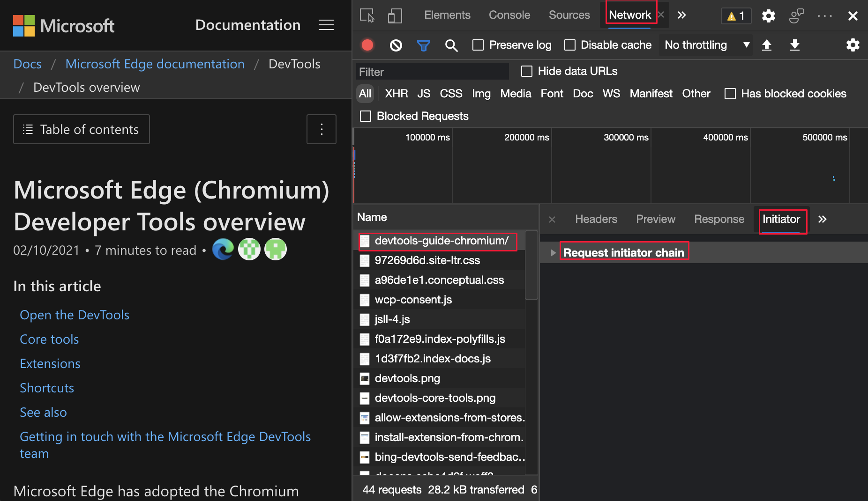Enable Hide data URLs filter
The height and width of the screenshot is (501, 868).
pos(526,71)
